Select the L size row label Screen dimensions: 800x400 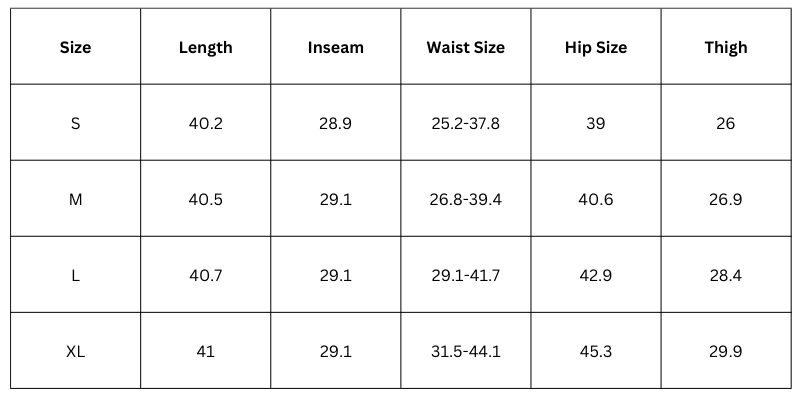(x=75, y=276)
